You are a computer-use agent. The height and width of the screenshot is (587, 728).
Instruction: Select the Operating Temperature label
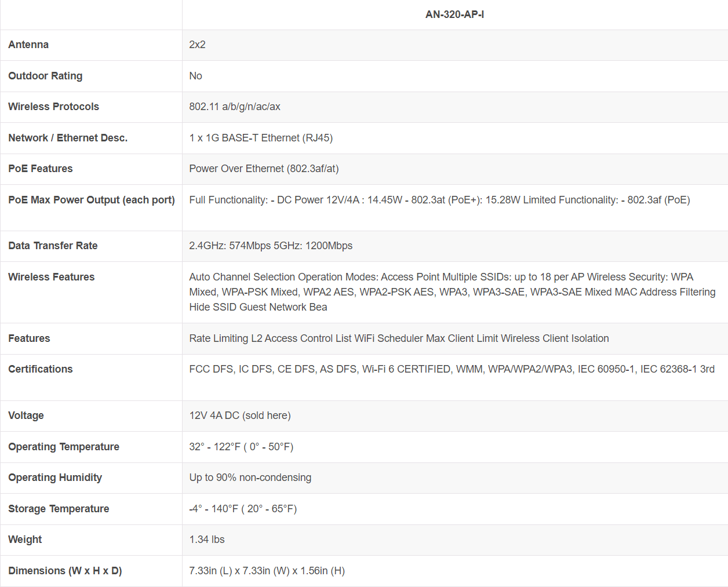point(64,447)
